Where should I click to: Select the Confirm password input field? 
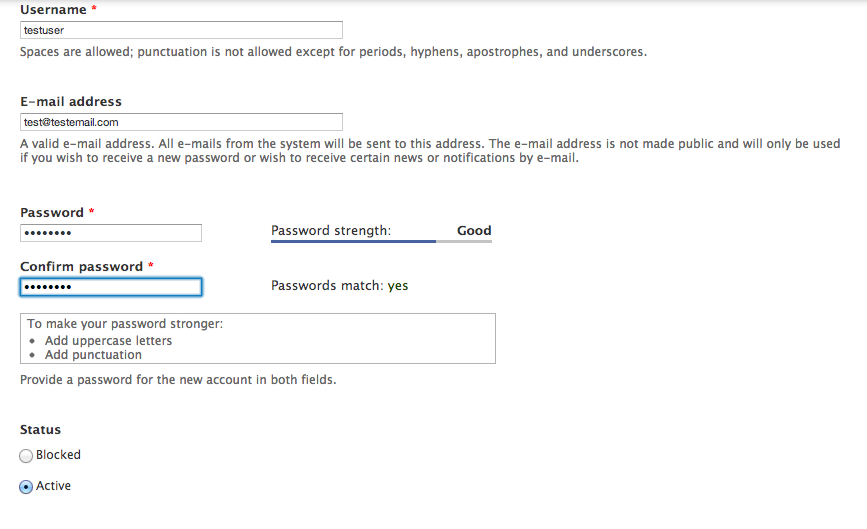coord(111,287)
